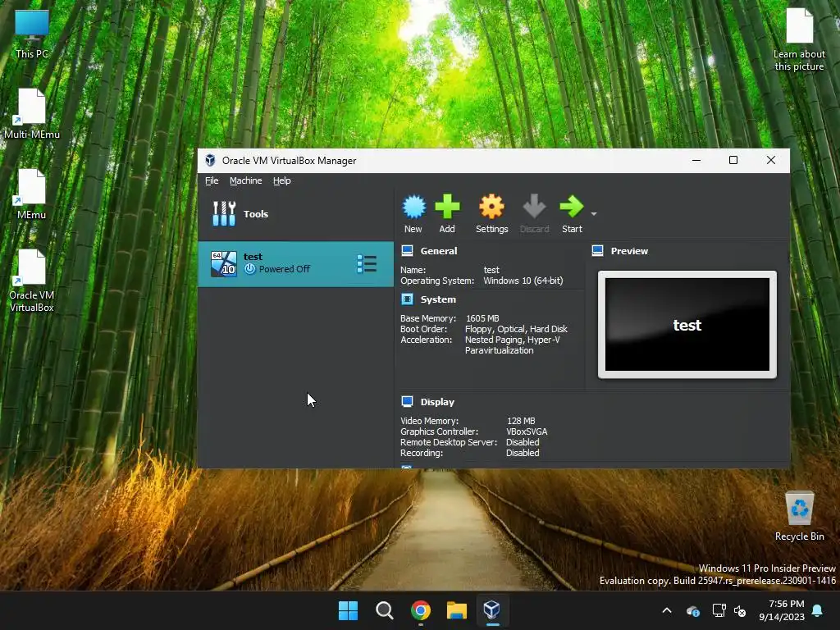Click the VirtualBox title bar logo icon
Viewport: 840px width, 630px height.
pyautogui.click(x=210, y=160)
